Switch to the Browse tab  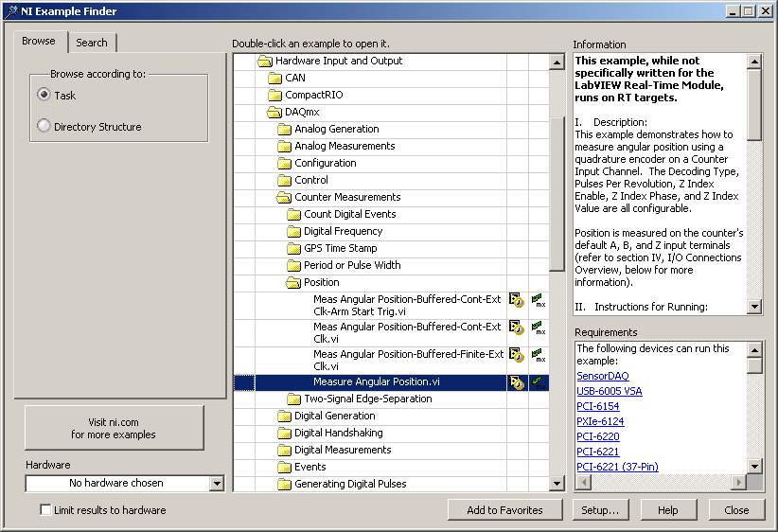39,42
